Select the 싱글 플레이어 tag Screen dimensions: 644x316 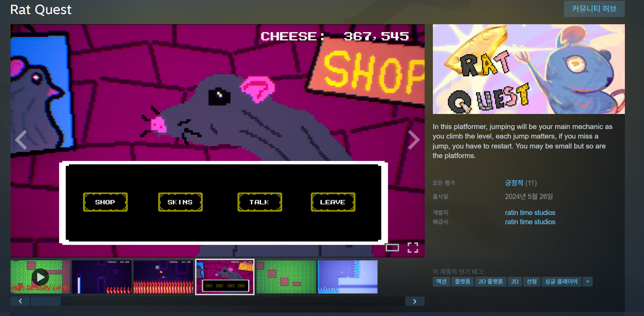click(x=561, y=282)
